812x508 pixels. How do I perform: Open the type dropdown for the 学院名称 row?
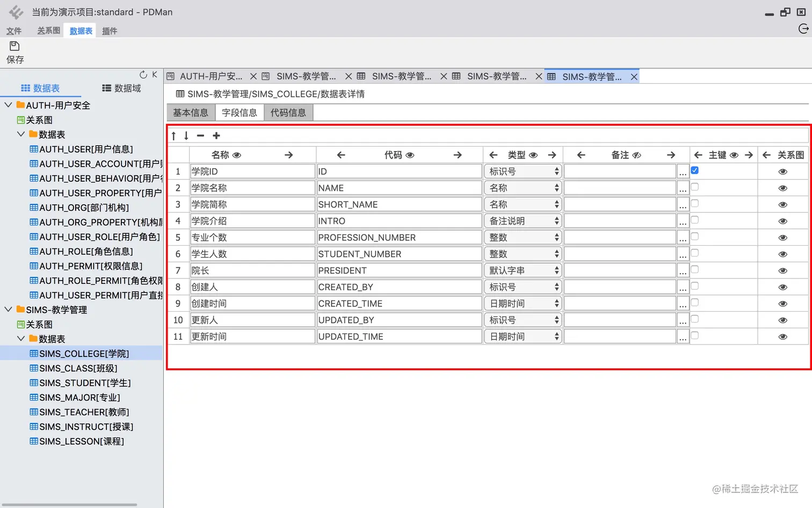523,188
